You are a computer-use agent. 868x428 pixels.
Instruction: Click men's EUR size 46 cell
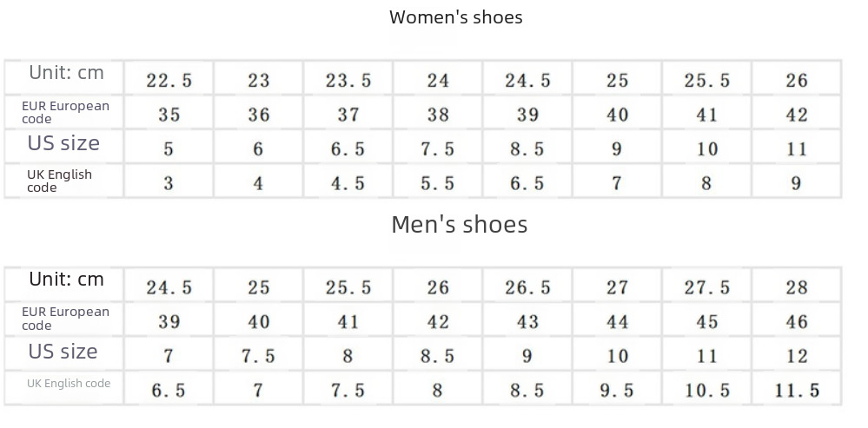pos(797,322)
